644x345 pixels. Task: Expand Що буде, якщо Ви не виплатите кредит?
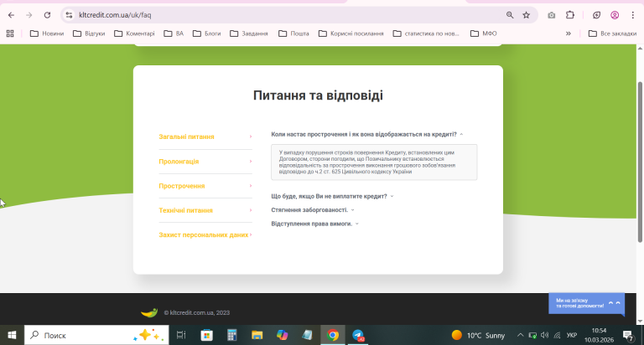coord(332,196)
